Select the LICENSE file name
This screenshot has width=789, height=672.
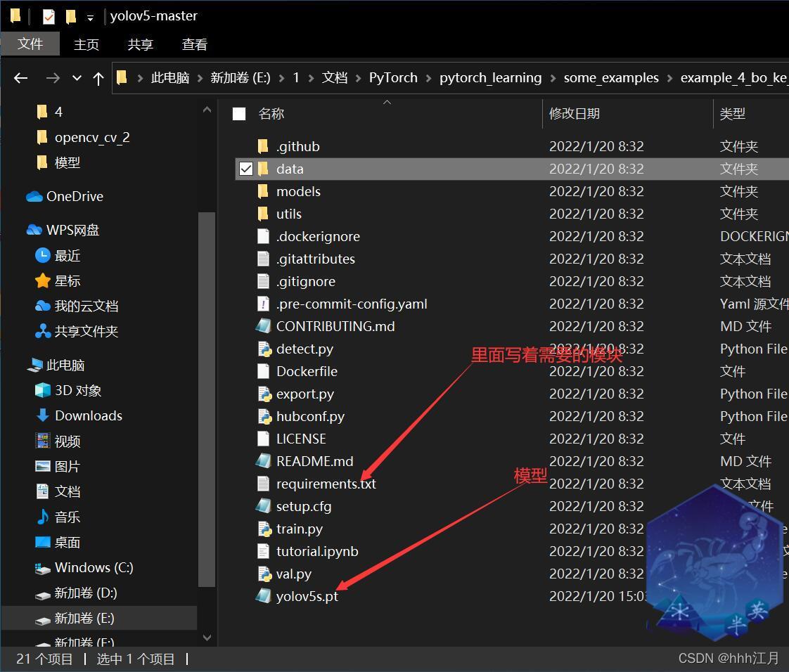click(301, 439)
